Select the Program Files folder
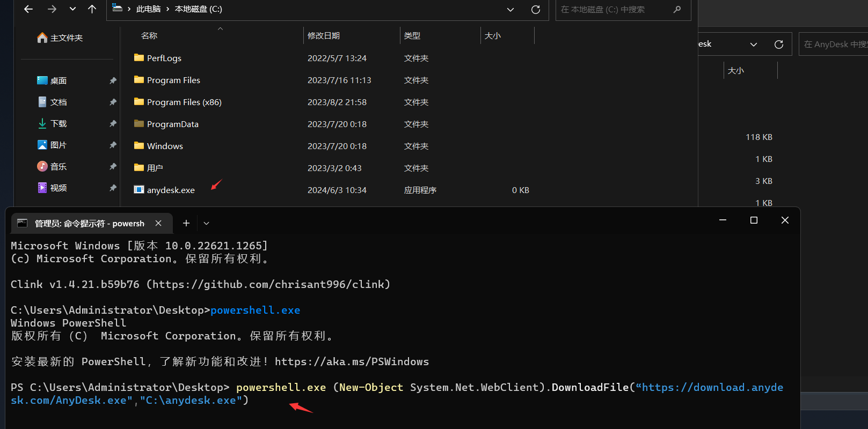The width and height of the screenshot is (868, 429). tap(167, 80)
